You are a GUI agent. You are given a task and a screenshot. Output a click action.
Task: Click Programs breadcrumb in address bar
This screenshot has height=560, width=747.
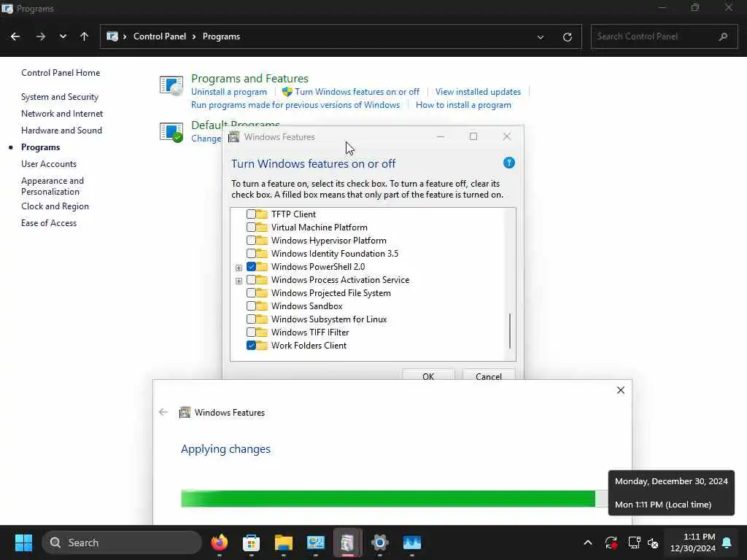(x=221, y=36)
